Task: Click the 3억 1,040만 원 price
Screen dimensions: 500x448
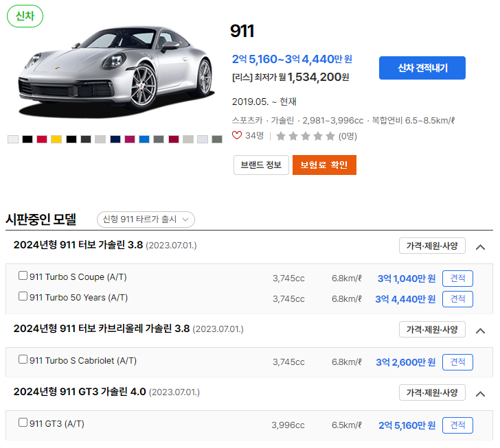Action: 407,279
